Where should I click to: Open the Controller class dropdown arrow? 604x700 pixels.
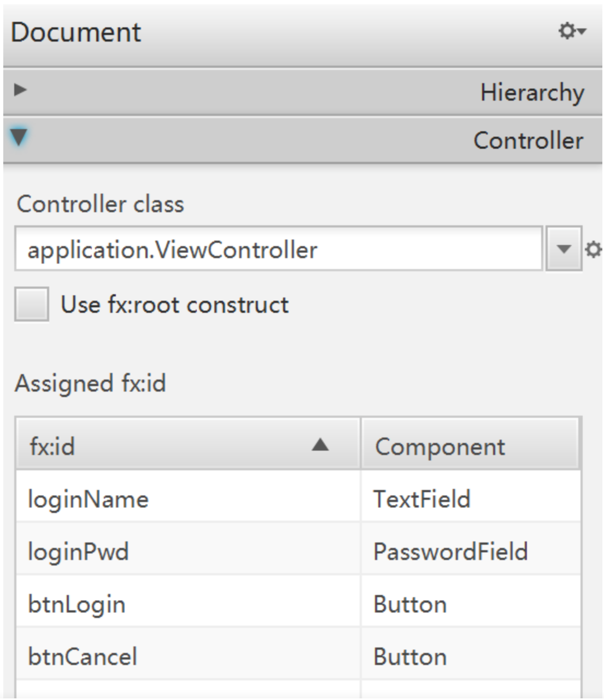(x=563, y=249)
